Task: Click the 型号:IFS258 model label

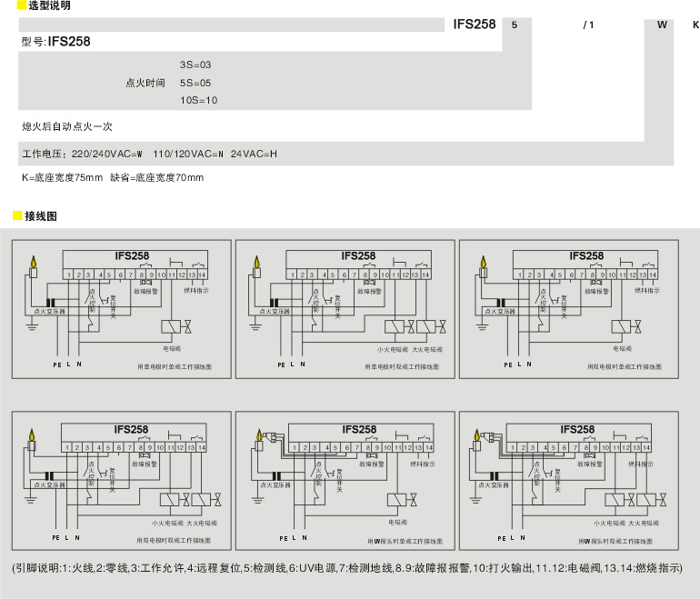Action: tap(55, 42)
